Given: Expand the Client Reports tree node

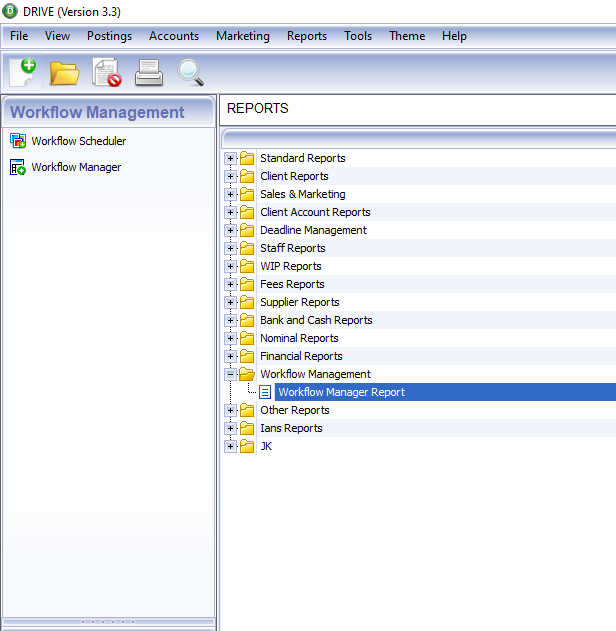Looking at the screenshot, I should pos(230,176).
